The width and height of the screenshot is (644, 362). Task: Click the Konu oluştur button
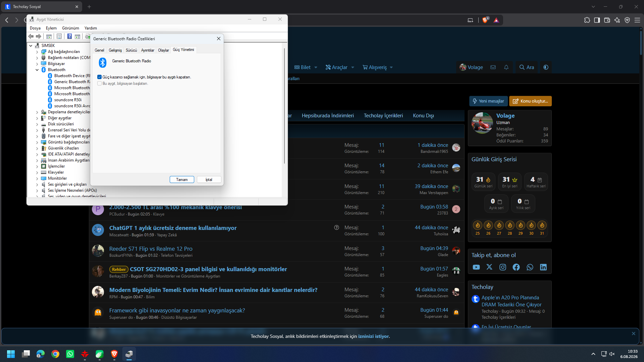click(530, 101)
